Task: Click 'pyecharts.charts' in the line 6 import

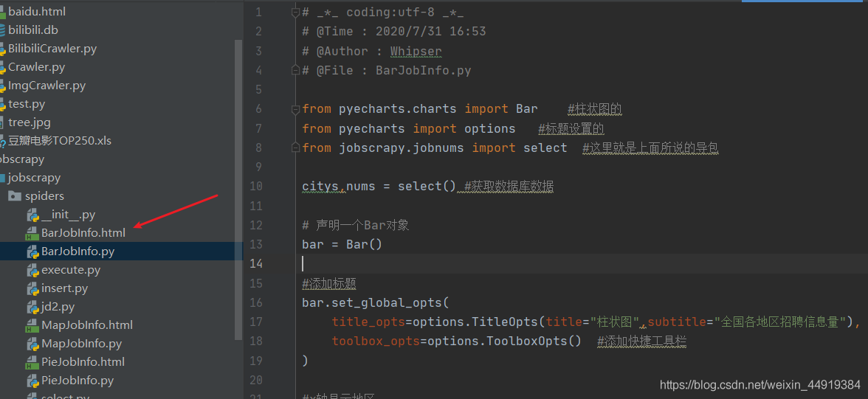Action: pyautogui.click(x=397, y=109)
